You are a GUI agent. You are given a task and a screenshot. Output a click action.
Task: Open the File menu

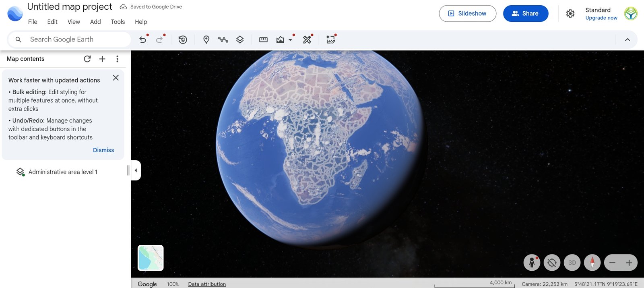pos(33,22)
